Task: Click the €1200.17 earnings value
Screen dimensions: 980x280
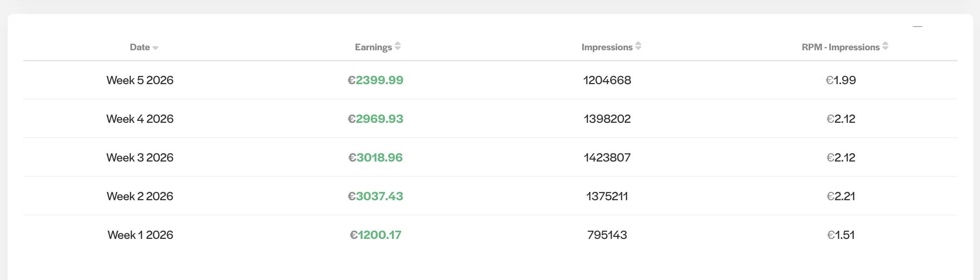Action: click(x=376, y=235)
